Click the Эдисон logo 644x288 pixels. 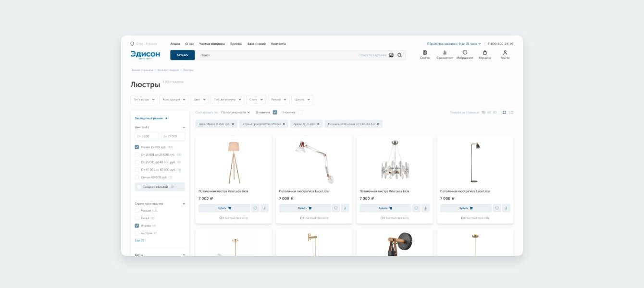point(145,55)
